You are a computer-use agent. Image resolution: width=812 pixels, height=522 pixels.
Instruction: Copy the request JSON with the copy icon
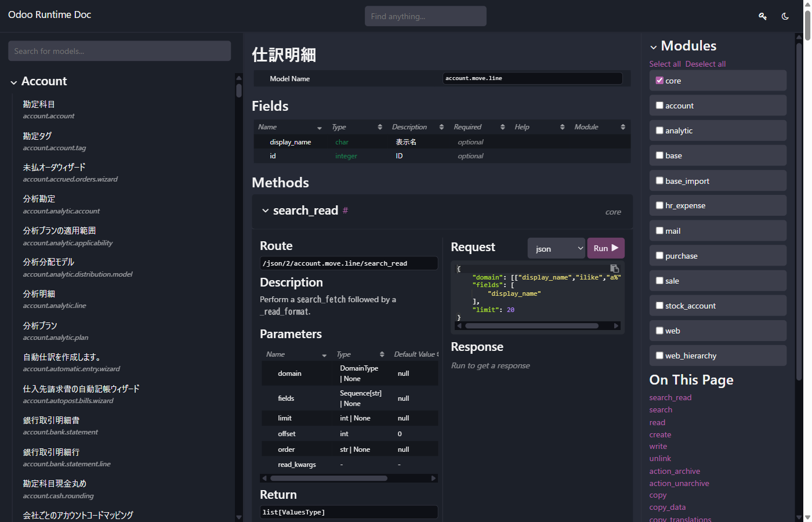click(x=615, y=269)
